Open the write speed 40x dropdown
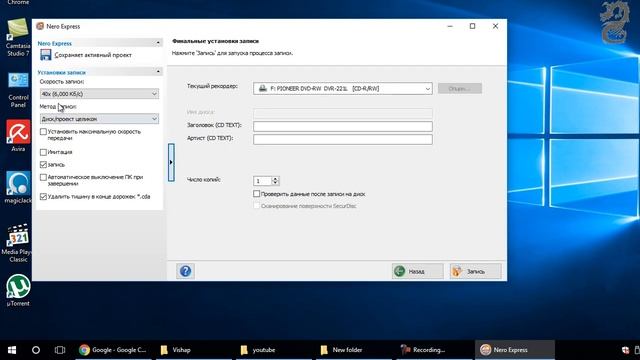The width and height of the screenshot is (640, 360). coord(99,94)
